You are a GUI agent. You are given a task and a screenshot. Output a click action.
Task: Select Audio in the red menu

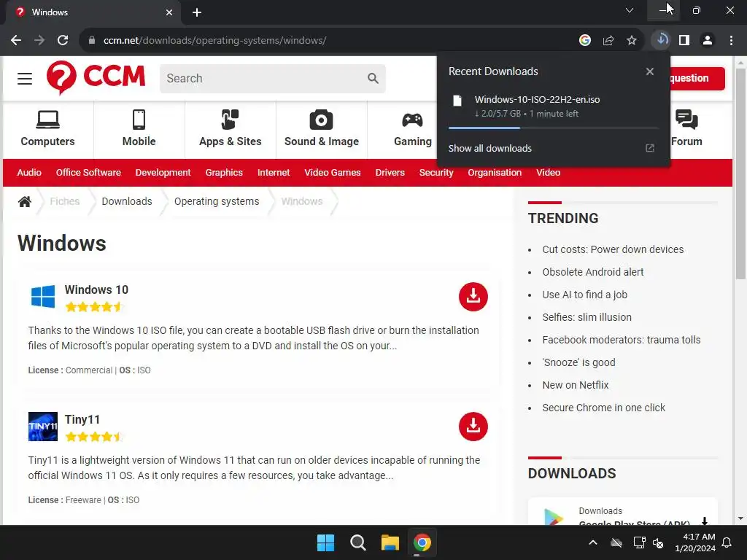click(29, 172)
